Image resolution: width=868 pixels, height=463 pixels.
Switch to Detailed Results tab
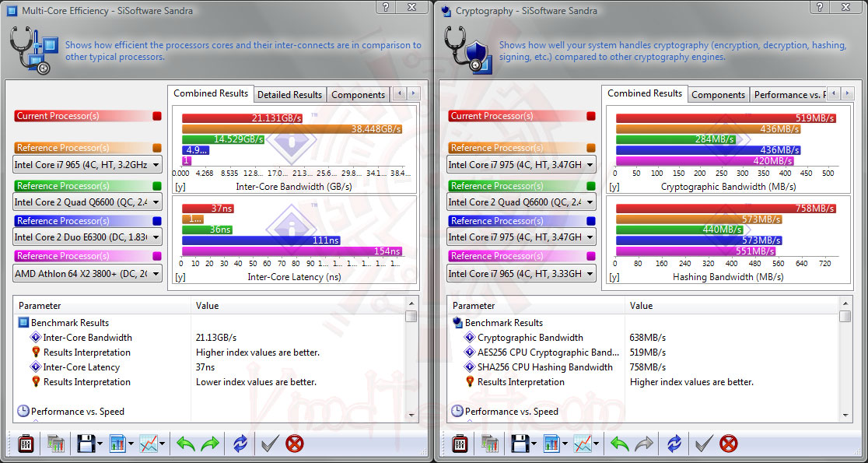289,95
